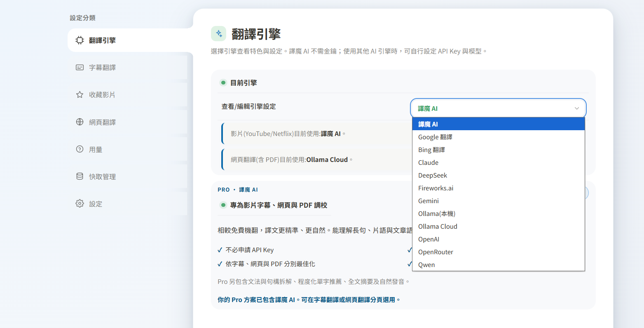
Task: Go to the 收藏影片 section
Action: tap(127, 95)
